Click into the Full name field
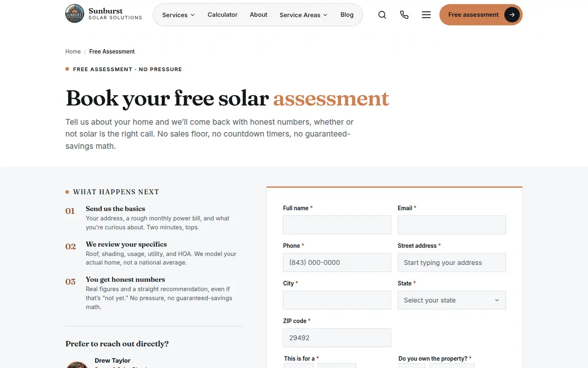Screen dimensions: 588x368 (337, 225)
